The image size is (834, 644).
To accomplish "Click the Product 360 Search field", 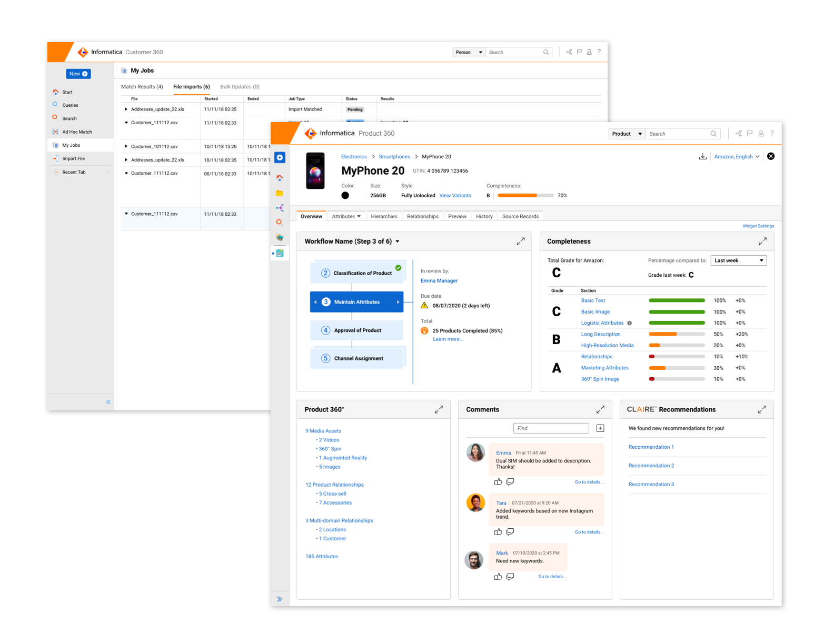I will click(683, 134).
